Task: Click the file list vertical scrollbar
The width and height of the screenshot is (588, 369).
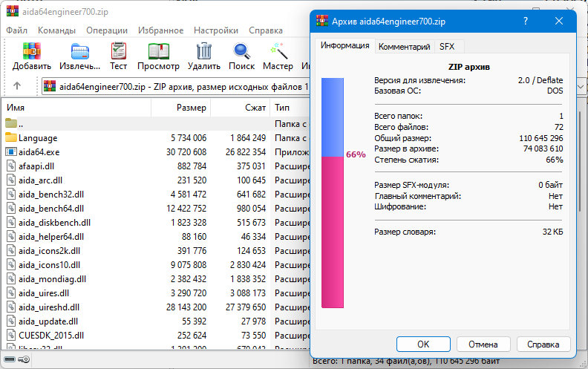Action: 581,161
